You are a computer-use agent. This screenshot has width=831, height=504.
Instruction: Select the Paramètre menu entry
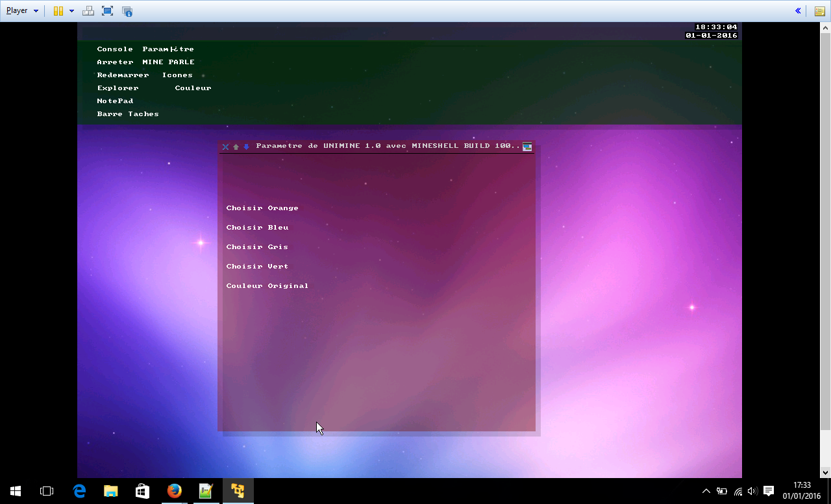(x=168, y=49)
